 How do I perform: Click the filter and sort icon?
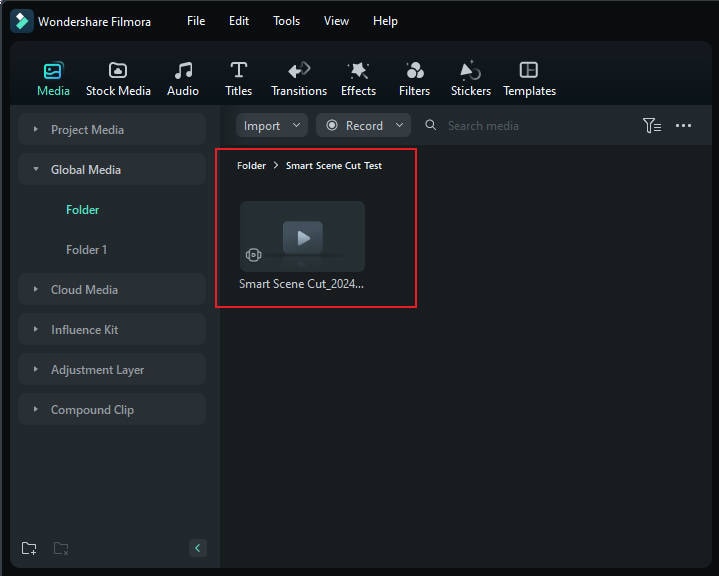[x=652, y=125]
